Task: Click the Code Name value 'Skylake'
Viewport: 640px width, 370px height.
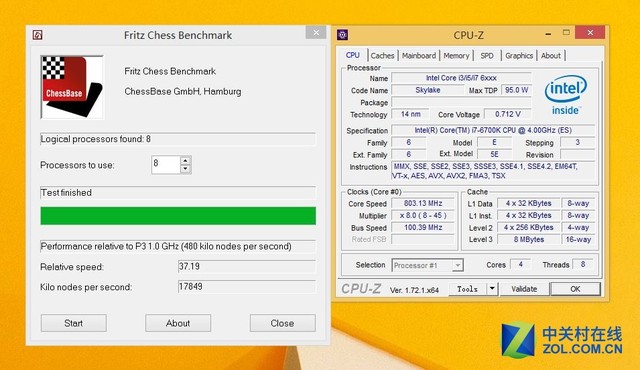Action: tap(428, 90)
